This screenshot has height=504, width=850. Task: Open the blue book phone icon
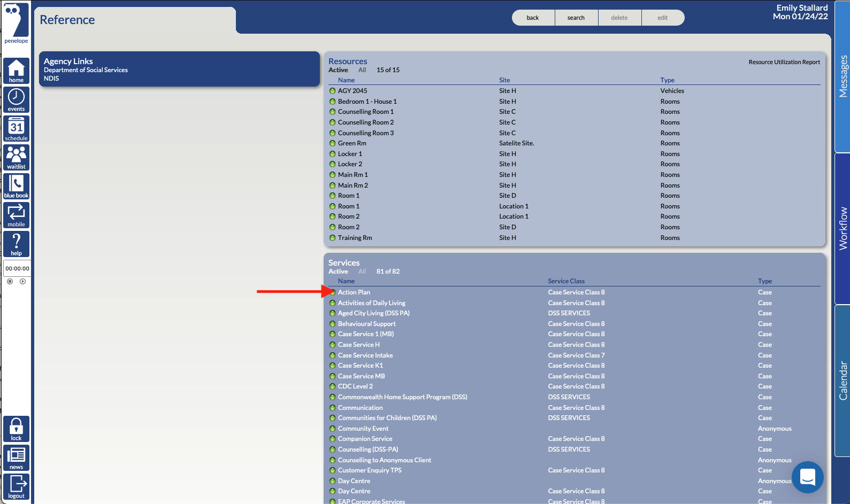click(16, 187)
